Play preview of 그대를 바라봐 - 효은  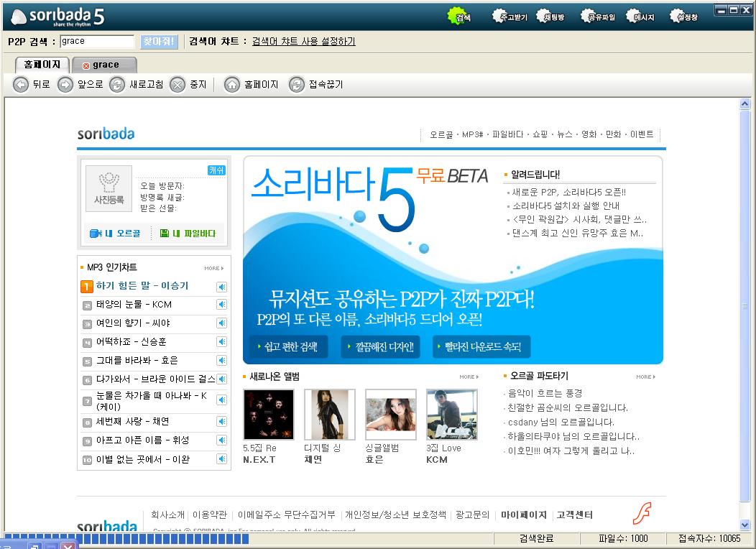(221, 360)
